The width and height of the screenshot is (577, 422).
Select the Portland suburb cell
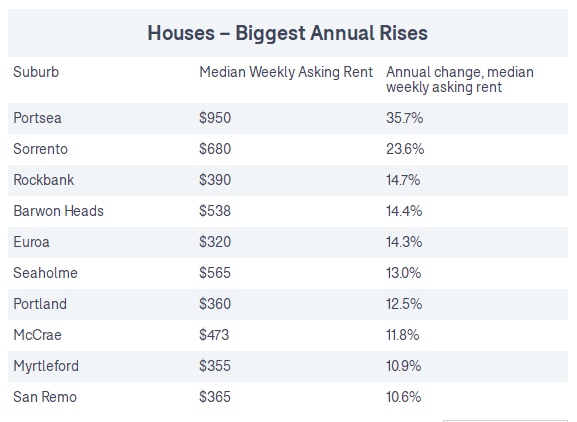pos(40,304)
